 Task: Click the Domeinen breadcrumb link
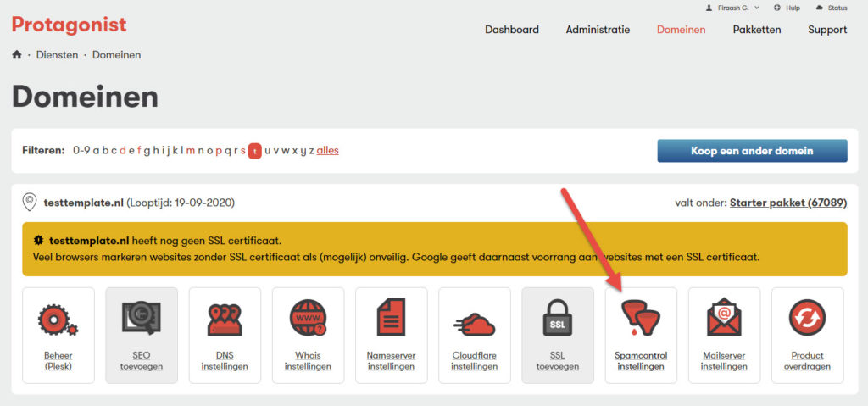click(x=116, y=55)
